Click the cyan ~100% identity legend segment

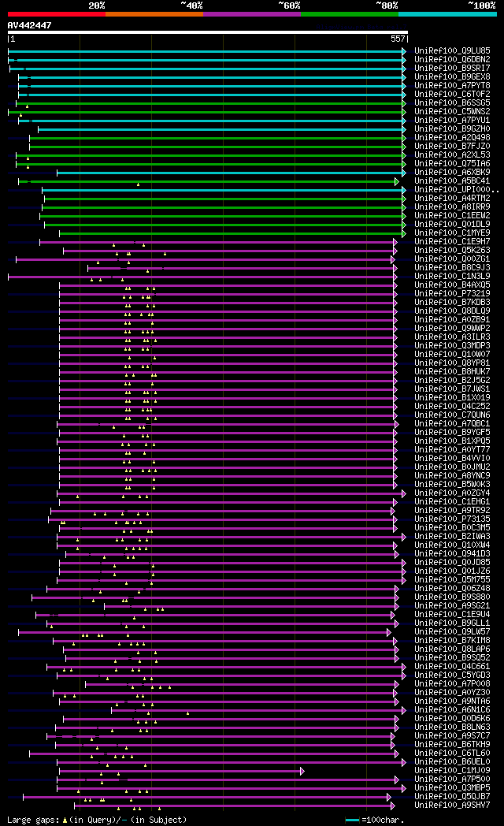[x=447, y=14]
